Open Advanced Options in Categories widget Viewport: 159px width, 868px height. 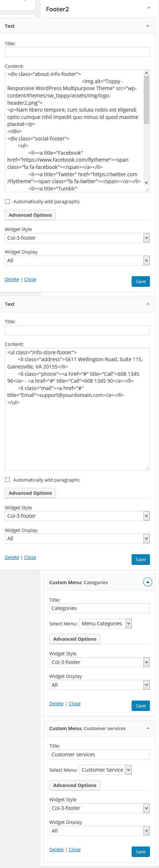[75, 639]
